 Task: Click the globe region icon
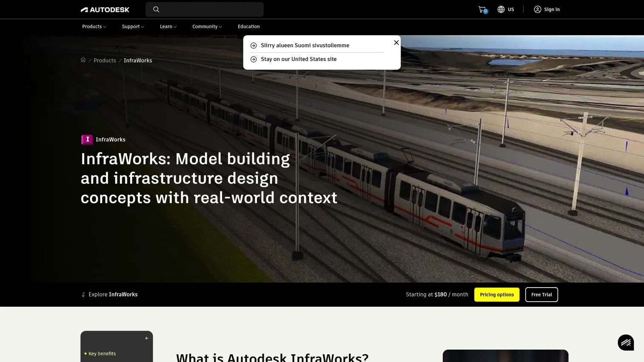[x=501, y=9]
